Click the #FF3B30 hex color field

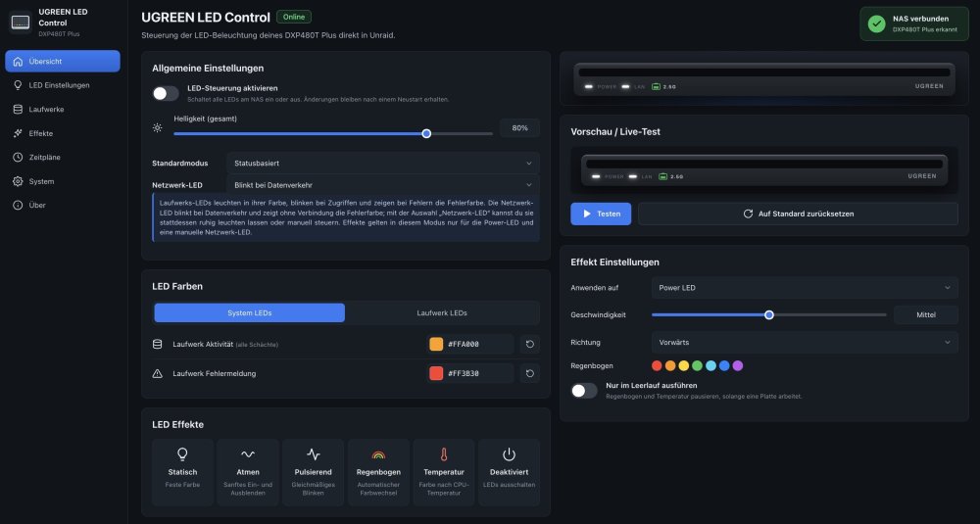(470, 373)
